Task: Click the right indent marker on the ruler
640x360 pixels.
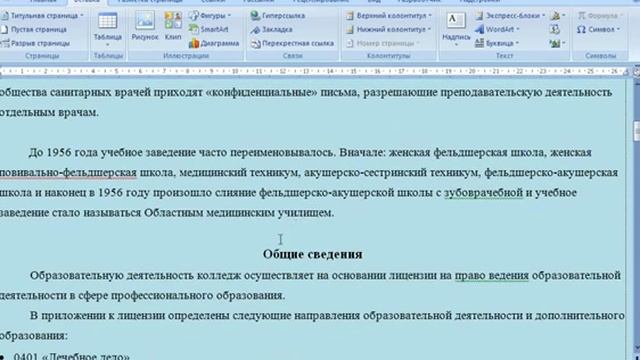Action: coord(626,73)
